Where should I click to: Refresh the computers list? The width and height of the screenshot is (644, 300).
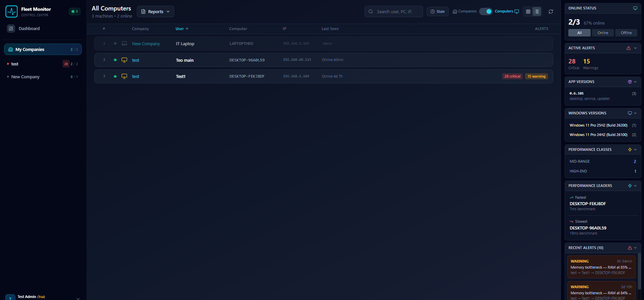pos(551,11)
